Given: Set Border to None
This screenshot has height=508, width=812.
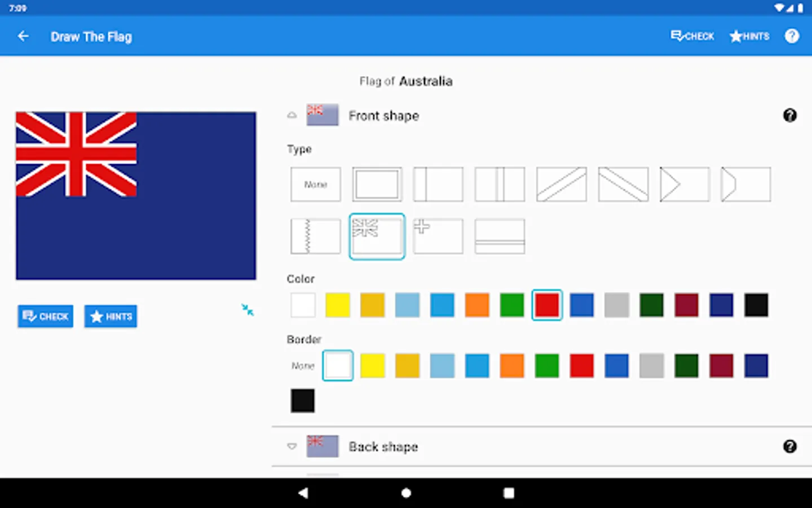Looking at the screenshot, I should [x=303, y=366].
